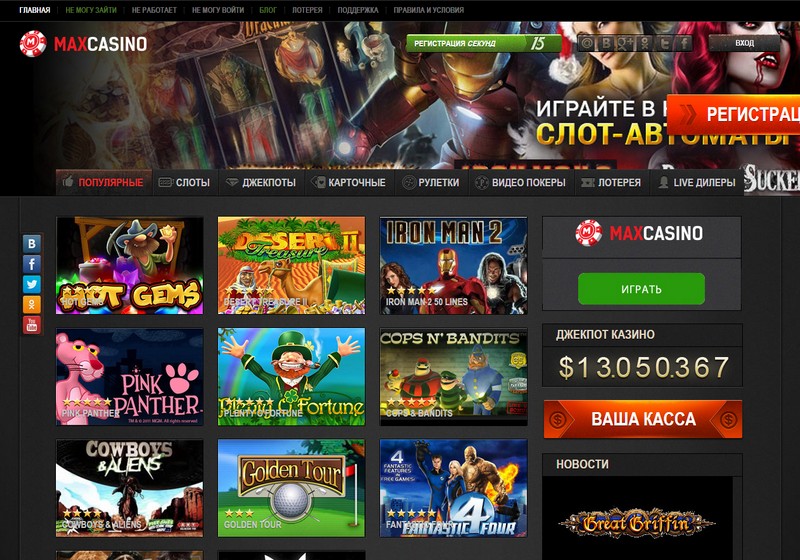Click the Twitter bird icon in left sidebar

(32, 285)
